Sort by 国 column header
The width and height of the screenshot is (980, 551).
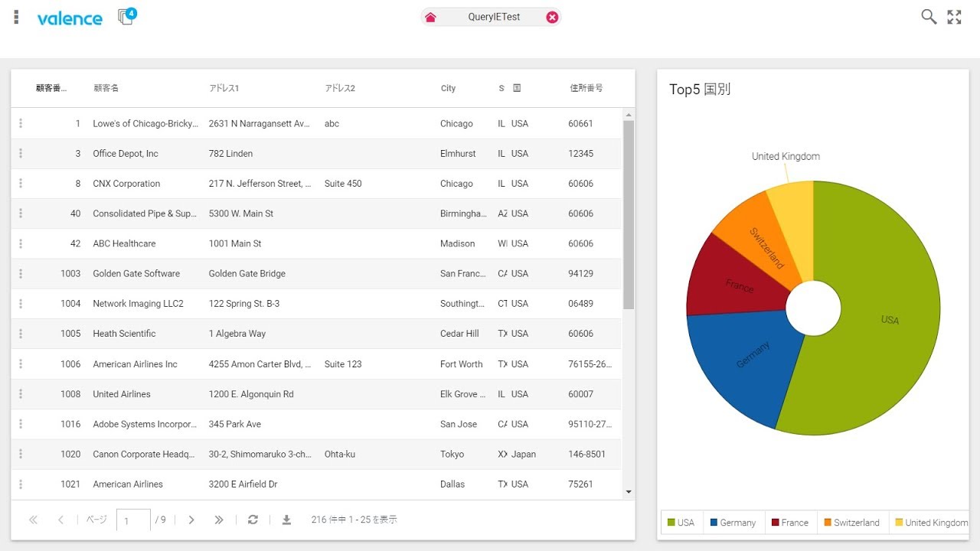517,88
